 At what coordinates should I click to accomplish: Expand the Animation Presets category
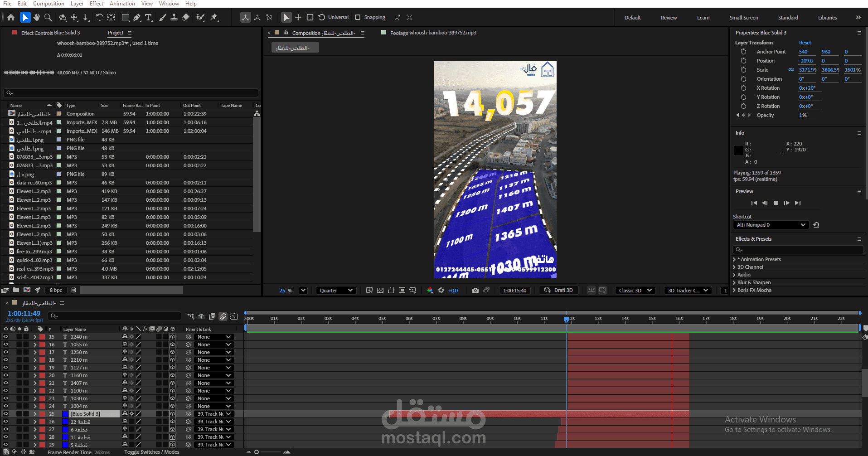[734, 260]
